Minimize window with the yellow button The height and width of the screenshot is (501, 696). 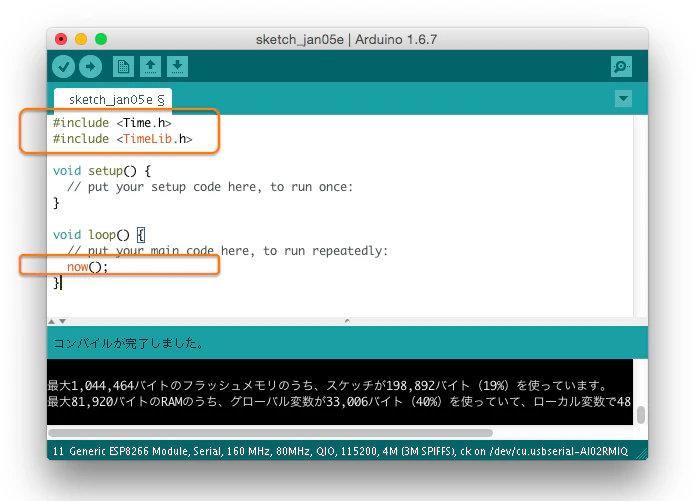pos(81,39)
